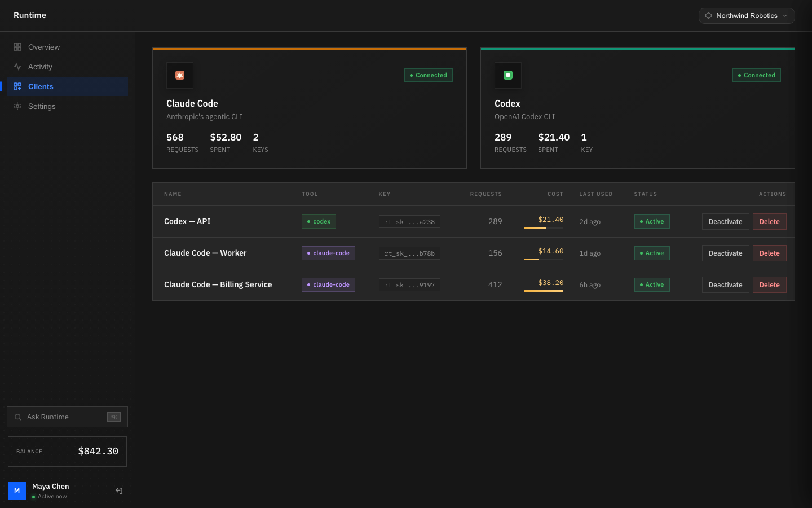Click the $52.80 spent value

(226, 137)
